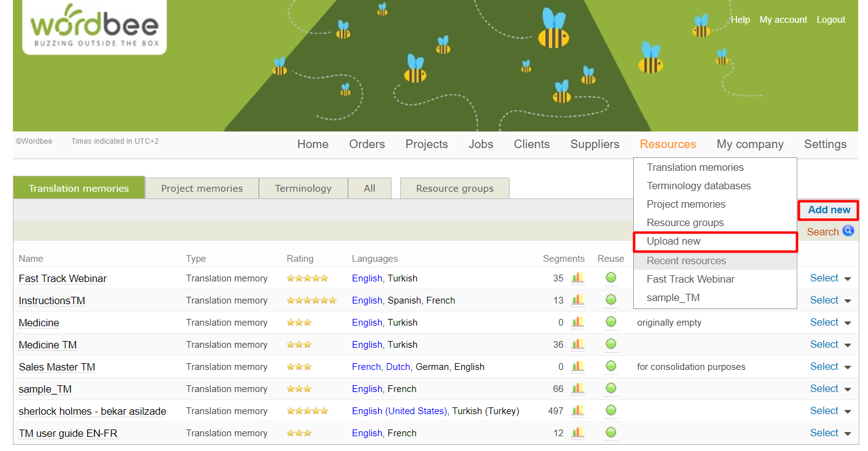This screenshot has width=868, height=451.
Task: Click green reuse indicator for InstructionsTM
Action: point(610,300)
